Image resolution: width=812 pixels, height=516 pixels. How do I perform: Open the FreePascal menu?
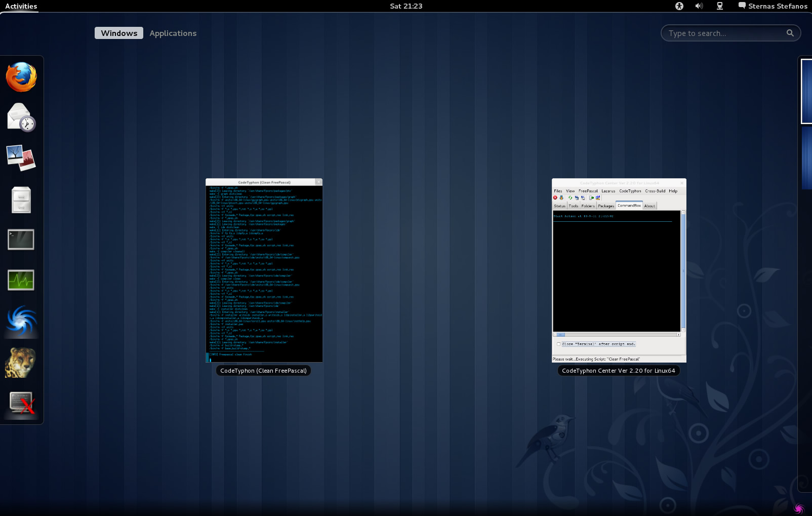pos(588,191)
